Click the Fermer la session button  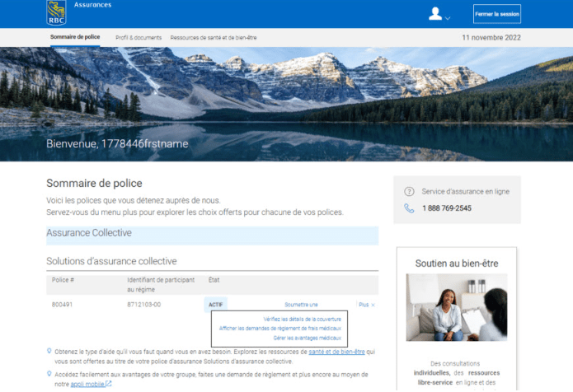[x=496, y=14]
